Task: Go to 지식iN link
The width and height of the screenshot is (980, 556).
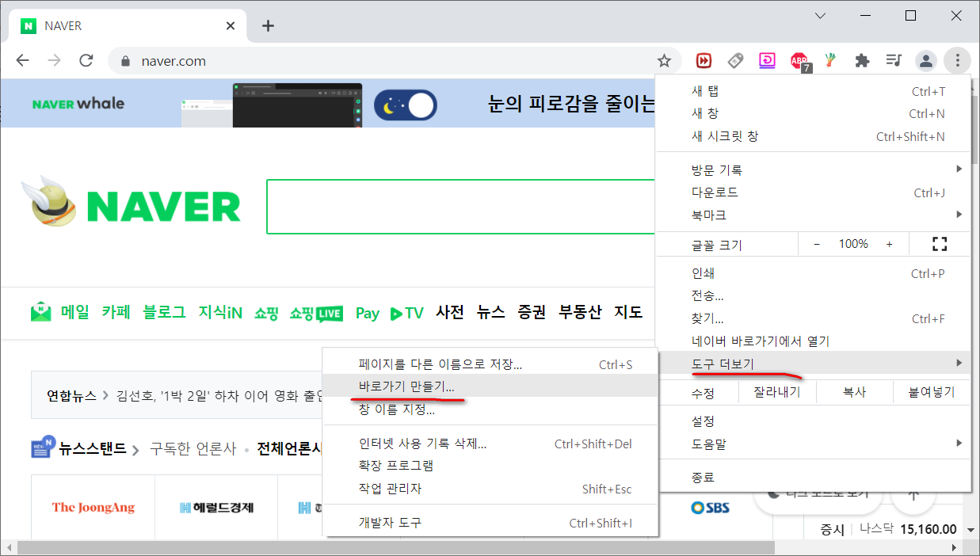Action: coord(220,312)
